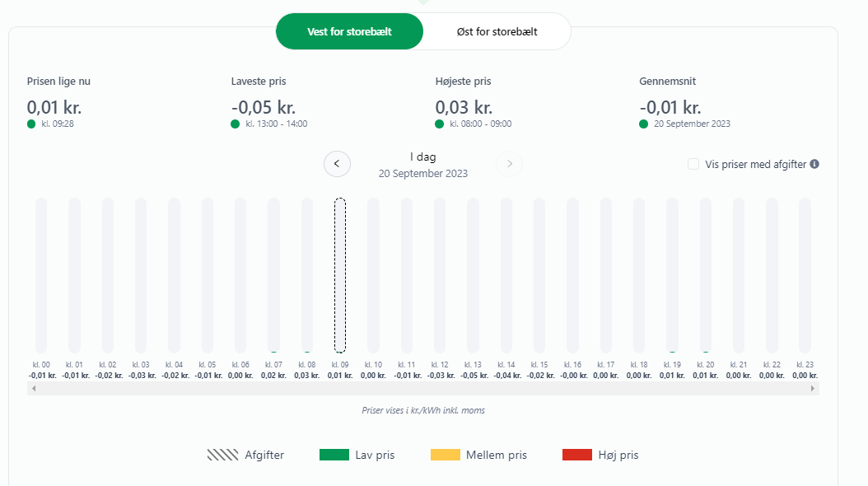Select the kl. 23 price bar
The height and width of the screenshot is (486, 868).
pos(805,275)
